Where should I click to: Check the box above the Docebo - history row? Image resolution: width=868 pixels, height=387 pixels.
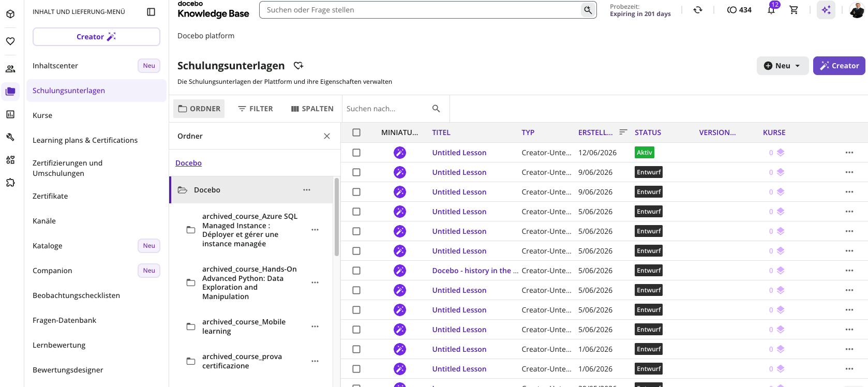coord(356,251)
